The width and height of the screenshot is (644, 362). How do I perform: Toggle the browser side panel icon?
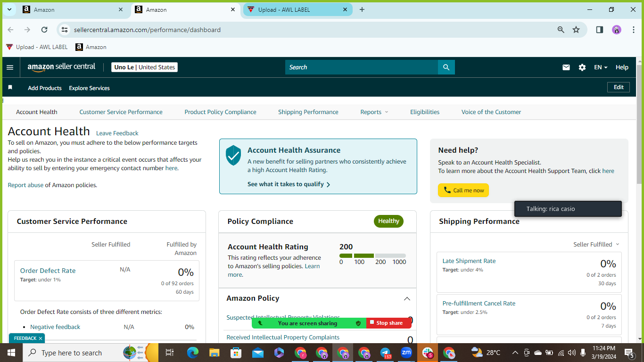click(600, 30)
